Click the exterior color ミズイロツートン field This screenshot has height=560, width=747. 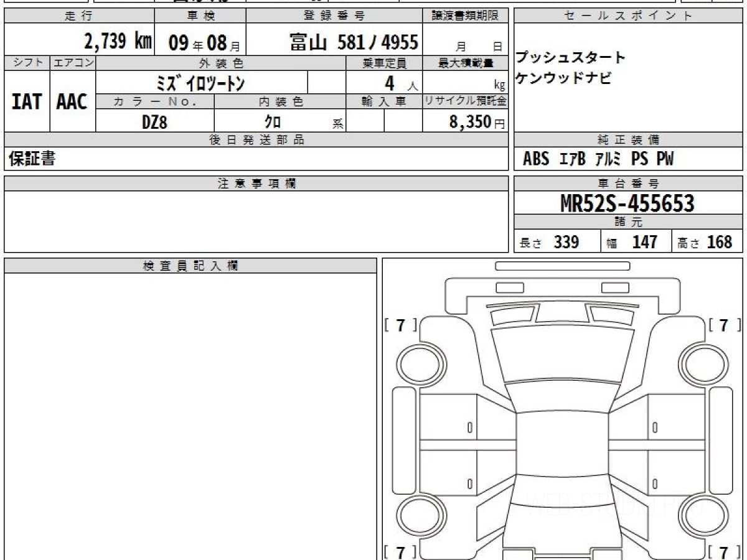pyautogui.click(x=201, y=82)
